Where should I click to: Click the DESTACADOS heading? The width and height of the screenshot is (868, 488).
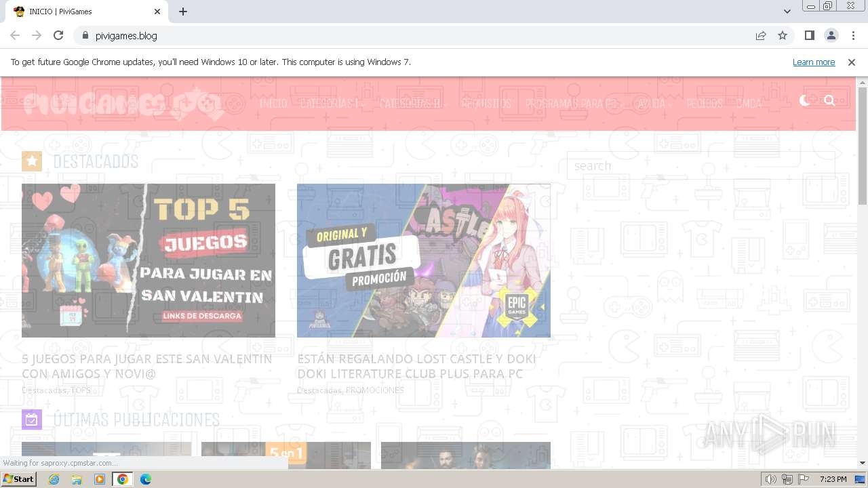point(96,161)
